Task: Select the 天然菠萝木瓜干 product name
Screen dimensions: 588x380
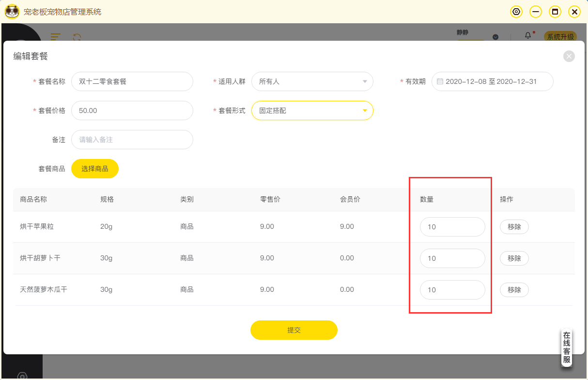Action: (x=44, y=289)
